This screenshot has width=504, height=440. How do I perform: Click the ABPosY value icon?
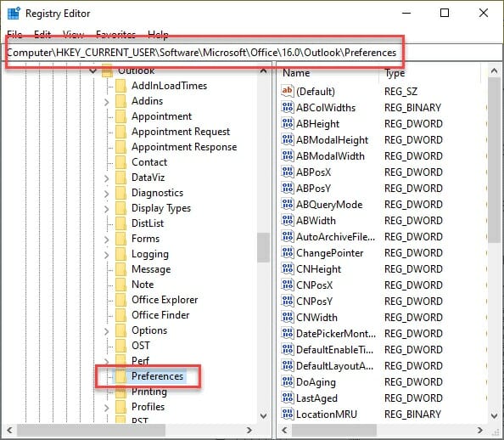[x=287, y=188]
